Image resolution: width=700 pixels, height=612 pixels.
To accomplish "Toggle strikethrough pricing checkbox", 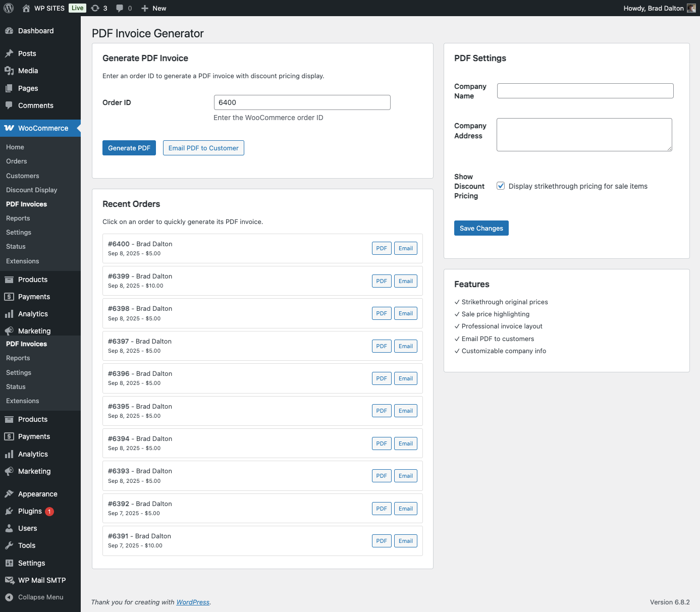I will tap(501, 186).
